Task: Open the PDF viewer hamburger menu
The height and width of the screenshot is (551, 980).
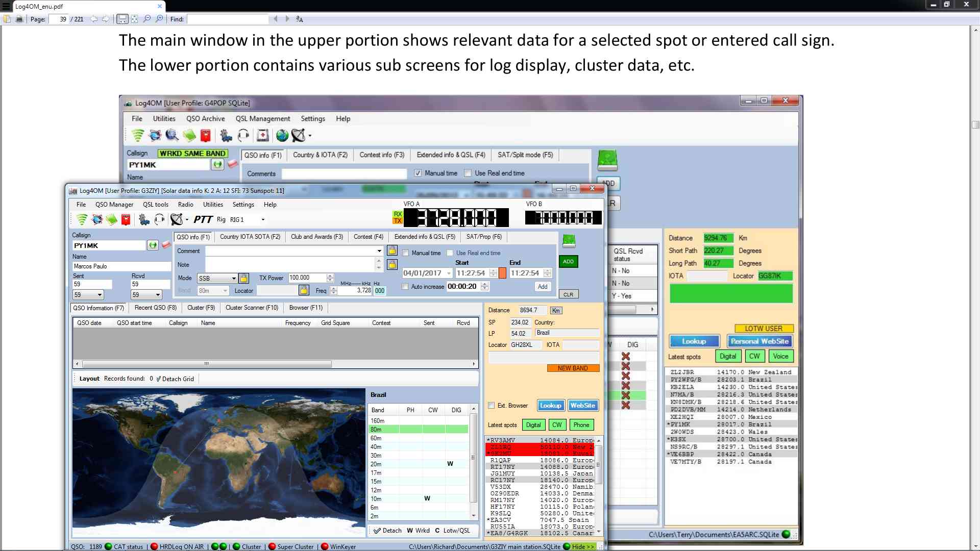Action: coord(6,6)
